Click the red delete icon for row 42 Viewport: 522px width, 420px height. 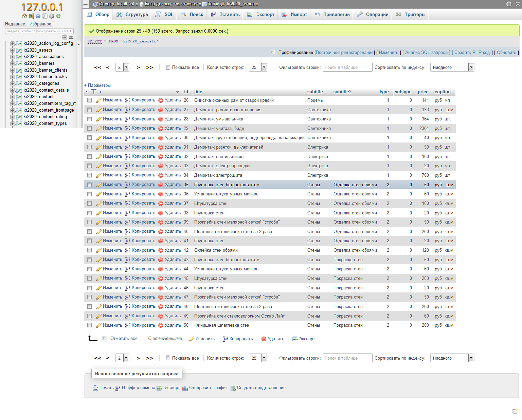tap(161, 250)
